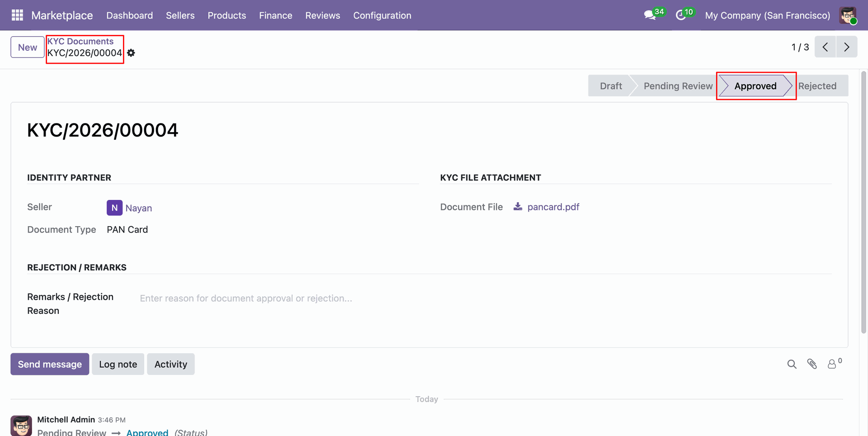Open the Sellers menu
This screenshot has height=436, width=868.
point(180,15)
